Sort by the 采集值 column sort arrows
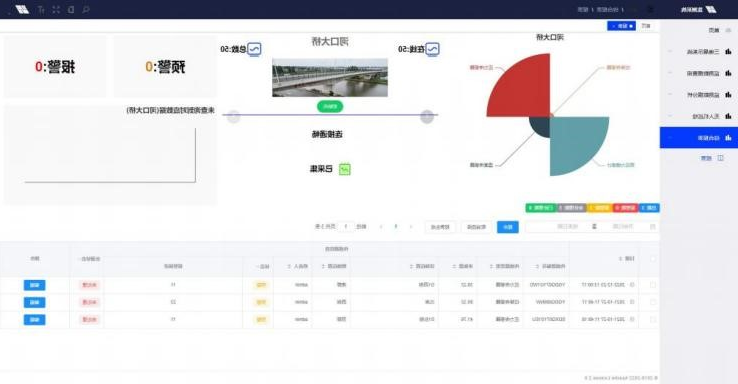 point(454,266)
